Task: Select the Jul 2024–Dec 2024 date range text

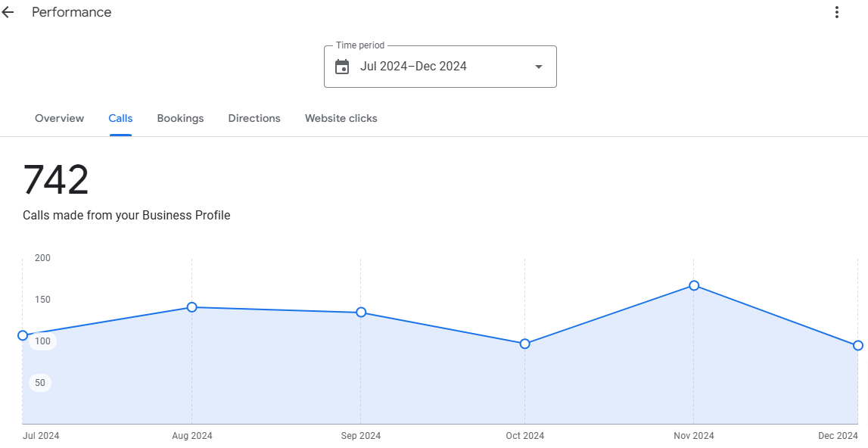Action: [413, 67]
